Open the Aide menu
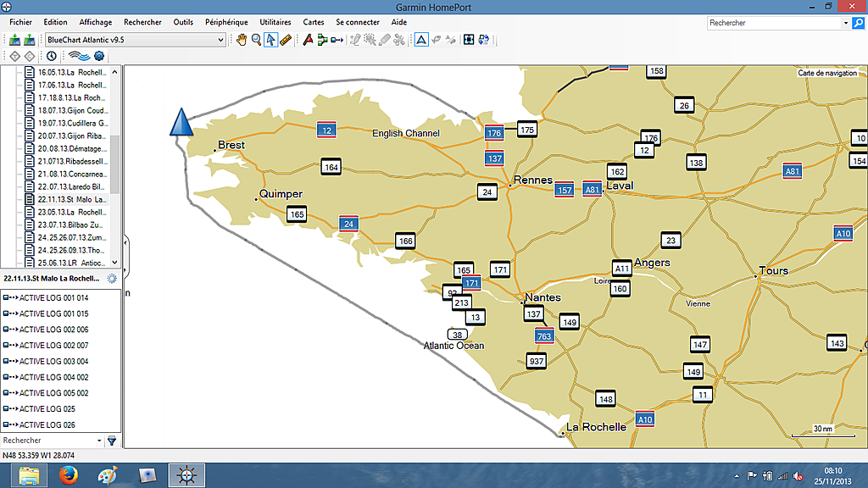The width and height of the screenshot is (868, 488). (x=398, y=22)
